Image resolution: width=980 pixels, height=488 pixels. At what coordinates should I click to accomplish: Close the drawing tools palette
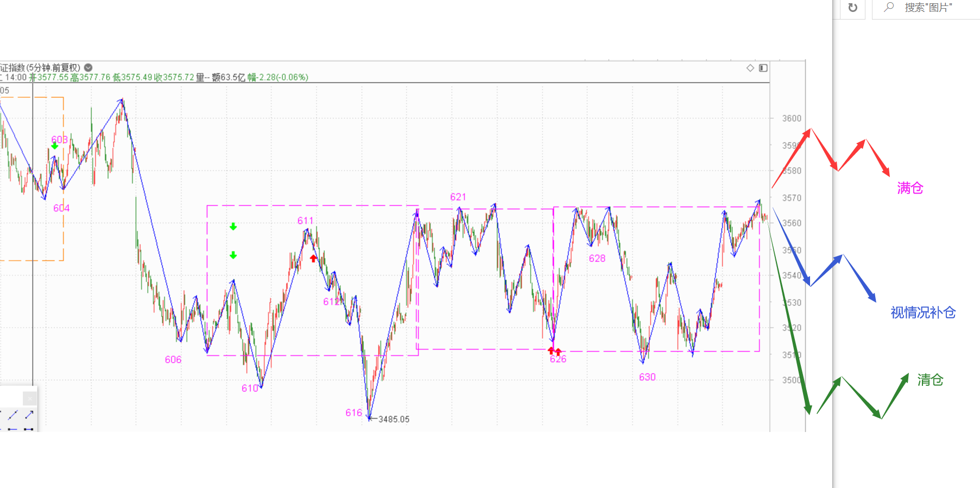[30, 398]
